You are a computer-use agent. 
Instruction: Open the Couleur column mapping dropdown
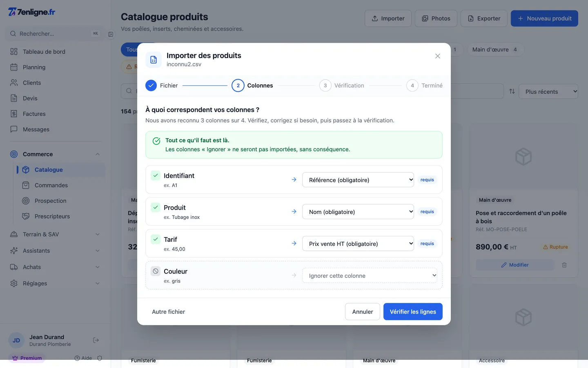(370, 276)
